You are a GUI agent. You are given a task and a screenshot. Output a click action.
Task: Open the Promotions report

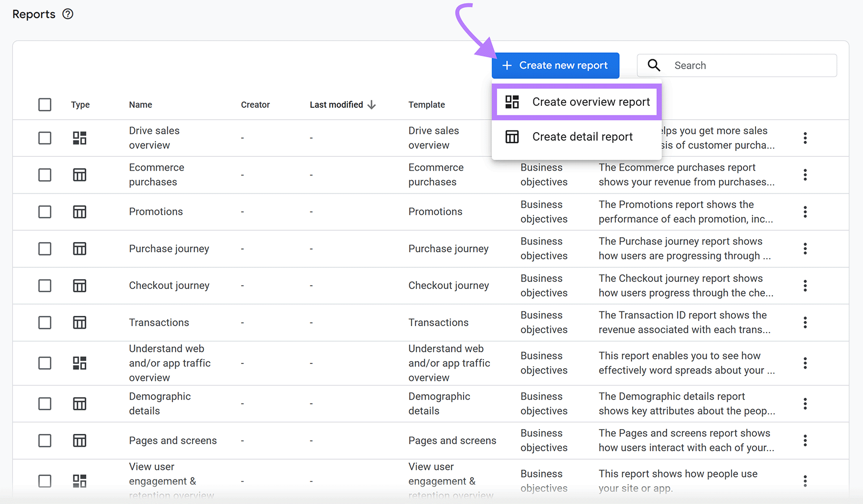point(156,211)
